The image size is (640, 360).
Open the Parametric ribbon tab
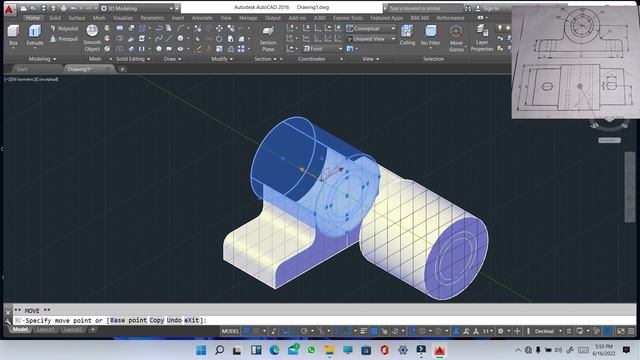click(x=152, y=18)
